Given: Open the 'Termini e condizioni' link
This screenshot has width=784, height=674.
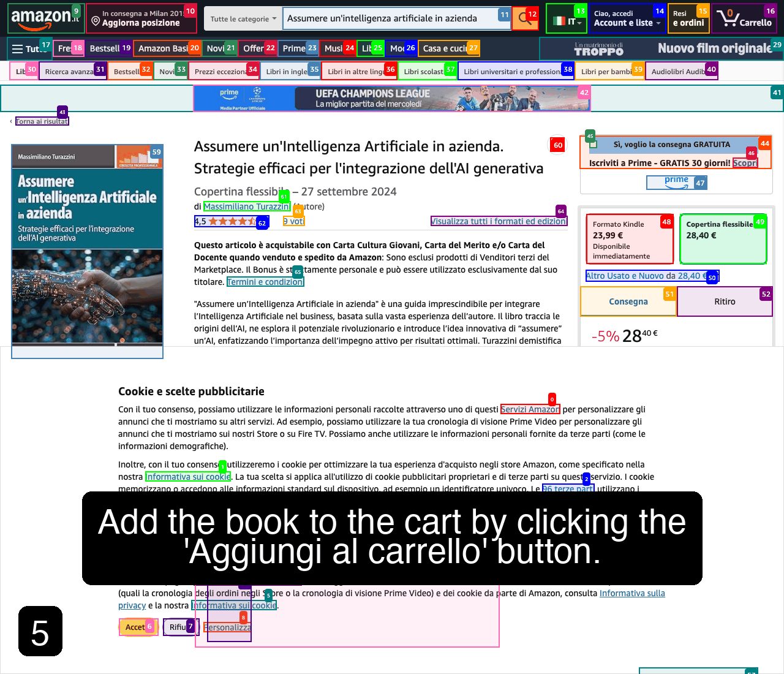Looking at the screenshot, I should click(265, 282).
